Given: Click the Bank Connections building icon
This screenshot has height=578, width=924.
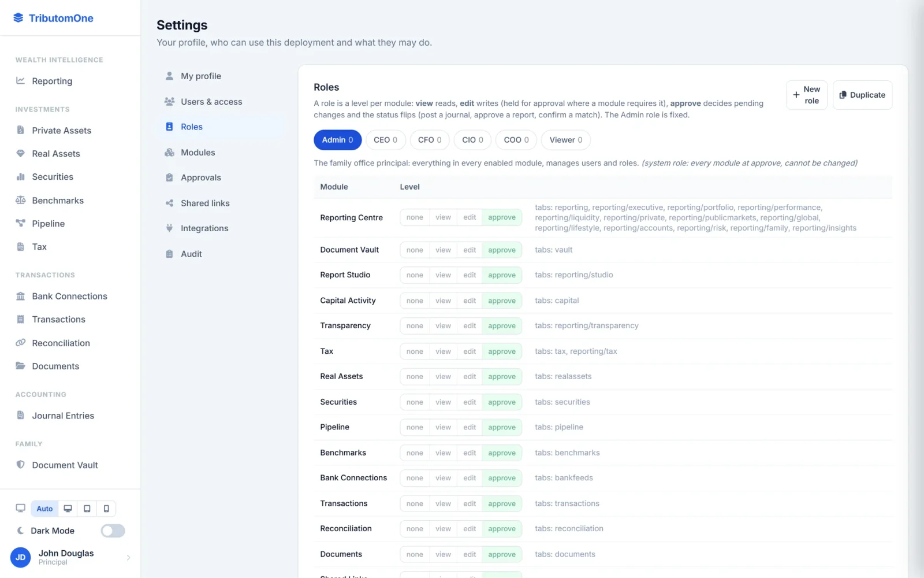Looking at the screenshot, I should coord(20,296).
